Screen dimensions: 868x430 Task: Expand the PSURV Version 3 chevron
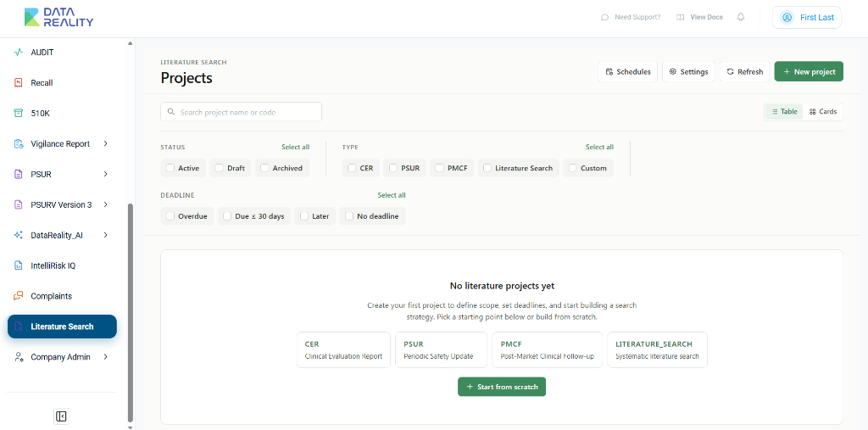coord(106,204)
